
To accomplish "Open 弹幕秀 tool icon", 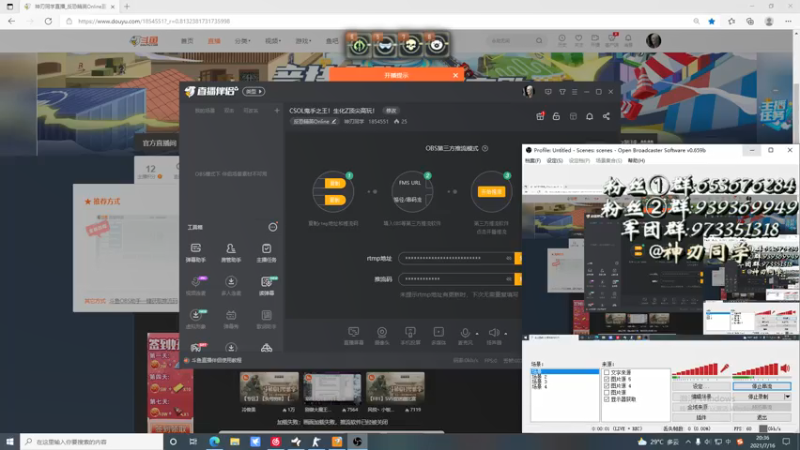I will [x=231, y=316].
